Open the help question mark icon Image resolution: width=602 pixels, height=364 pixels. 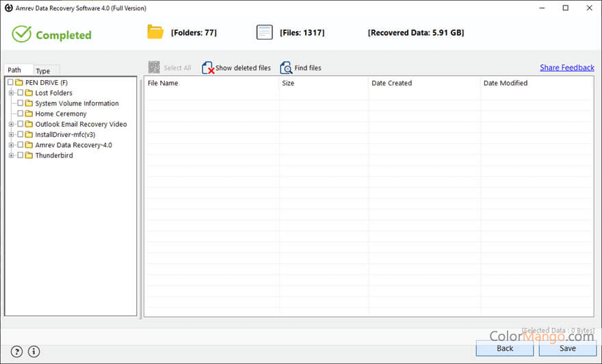[17, 352]
